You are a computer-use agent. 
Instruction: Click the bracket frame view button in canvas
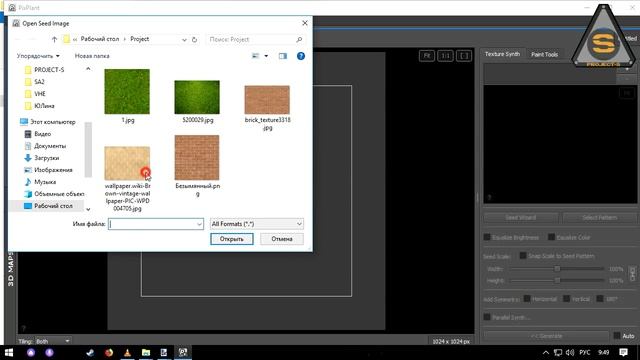tap(464, 56)
